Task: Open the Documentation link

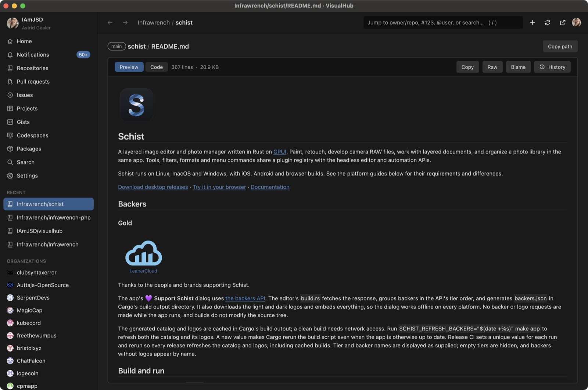Action: click(270, 187)
